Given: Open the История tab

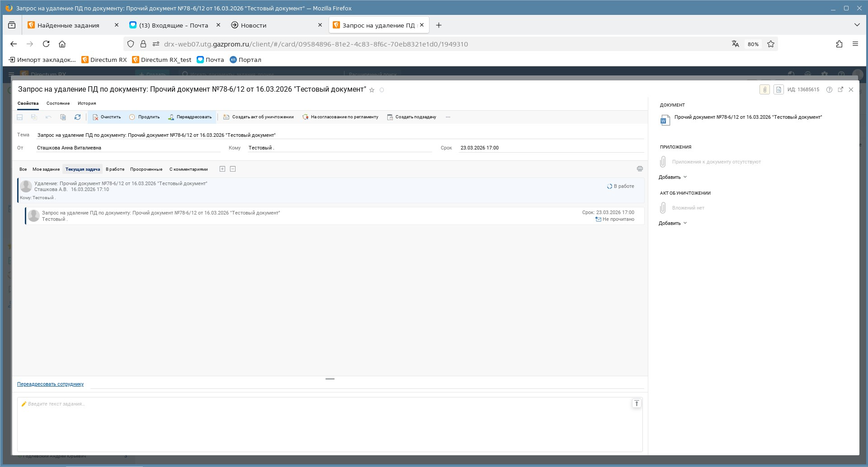Looking at the screenshot, I should coord(86,103).
